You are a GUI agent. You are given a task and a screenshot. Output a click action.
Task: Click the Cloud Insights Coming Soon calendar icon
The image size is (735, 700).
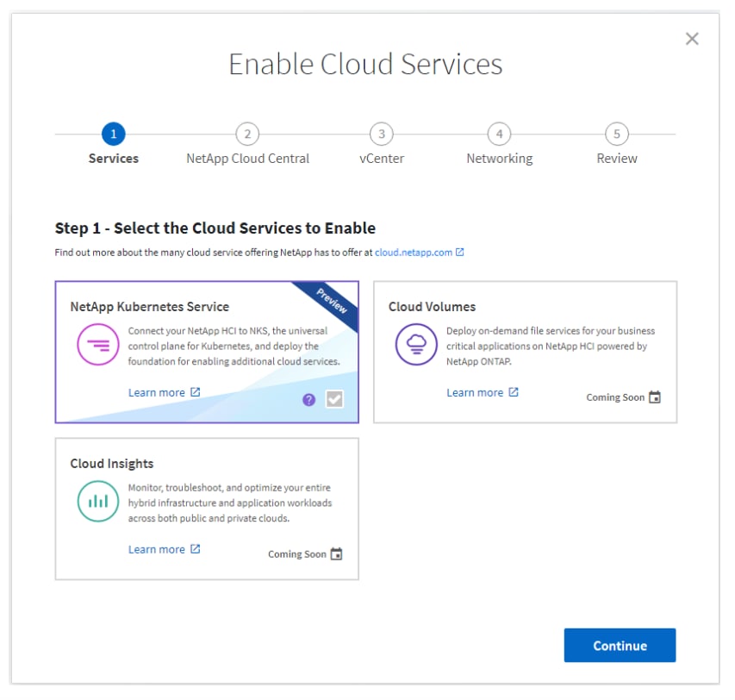(x=337, y=554)
